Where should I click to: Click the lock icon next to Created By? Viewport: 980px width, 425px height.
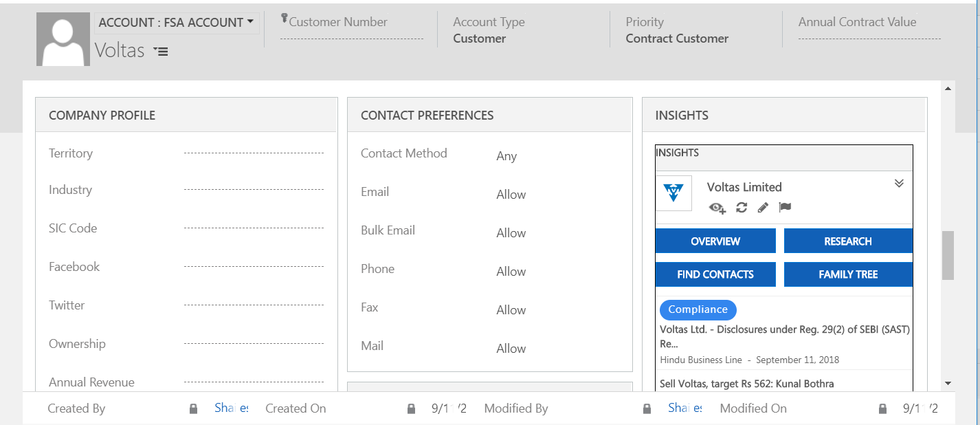pos(194,408)
